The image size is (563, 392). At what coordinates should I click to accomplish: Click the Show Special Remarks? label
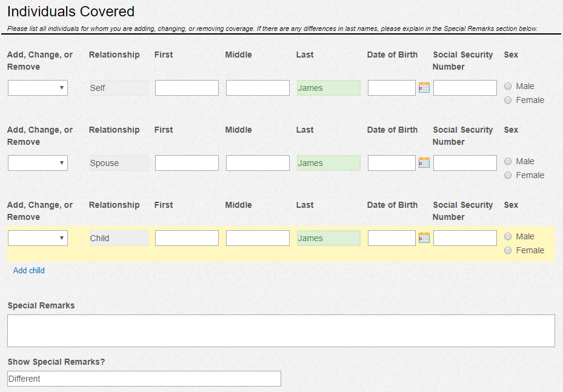[x=56, y=362]
